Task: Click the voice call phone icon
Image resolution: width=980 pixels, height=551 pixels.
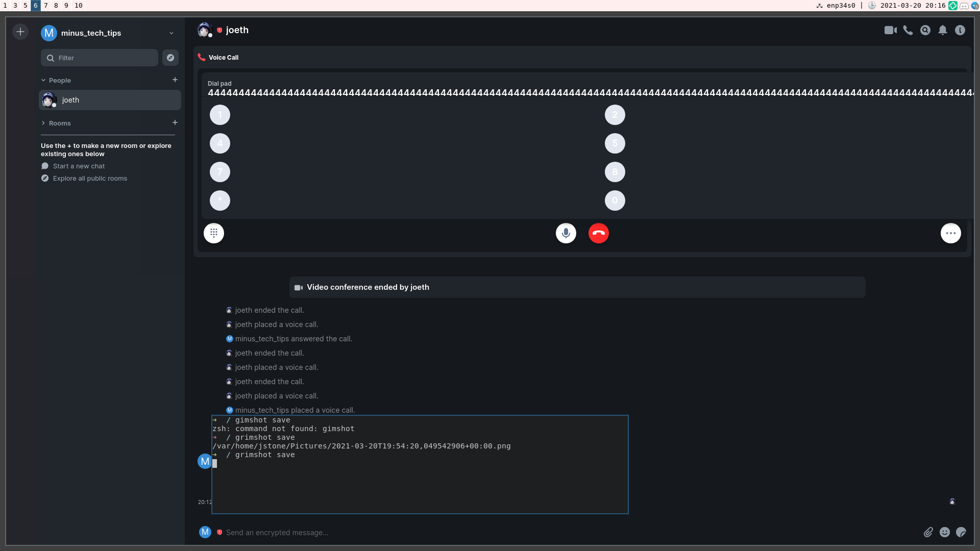Action: pos(908,30)
